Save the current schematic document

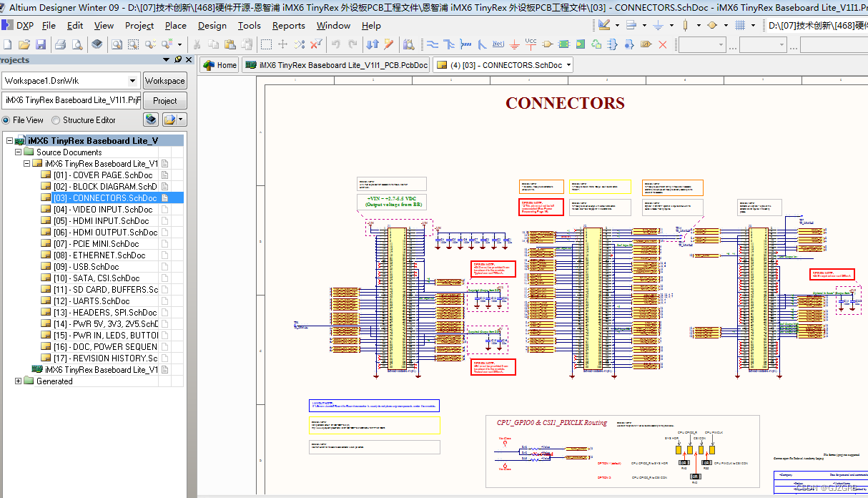[x=41, y=43]
